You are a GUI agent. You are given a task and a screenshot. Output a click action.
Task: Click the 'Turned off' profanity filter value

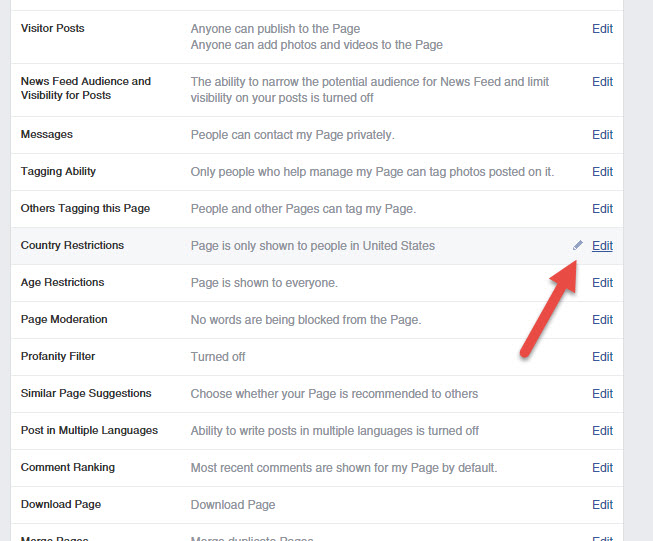[x=218, y=357]
